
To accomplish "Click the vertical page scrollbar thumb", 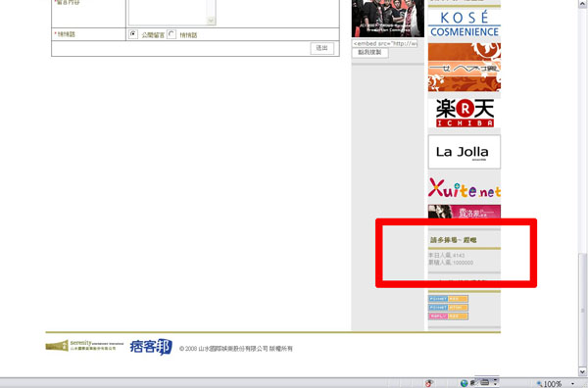I will 582,310.
